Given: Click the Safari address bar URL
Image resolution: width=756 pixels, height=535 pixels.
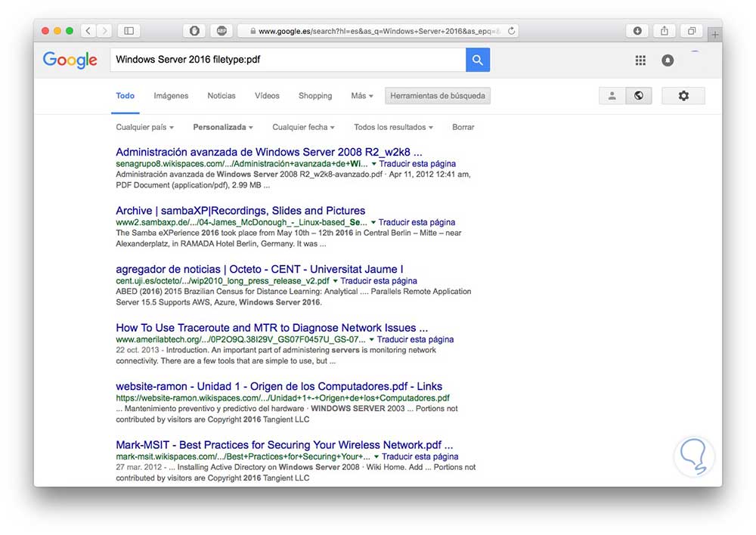Looking at the screenshot, I should (379, 31).
